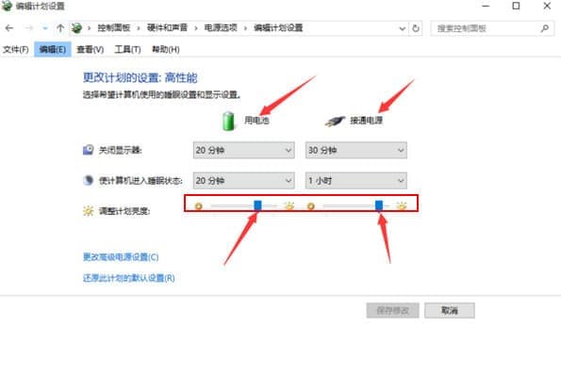
Task: Open the 文件(F) menu
Action: tap(16, 49)
